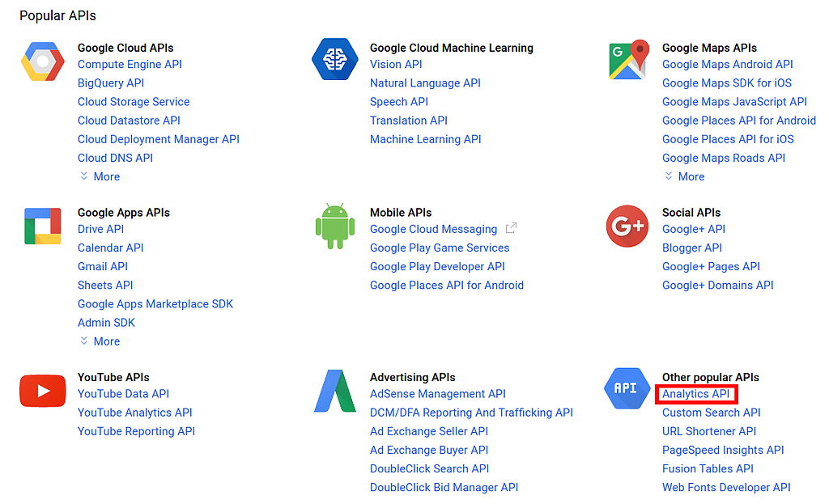The image size is (829, 504).
Task: Expand More under Google Cloud APIs
Action: [x=100, y=176]
